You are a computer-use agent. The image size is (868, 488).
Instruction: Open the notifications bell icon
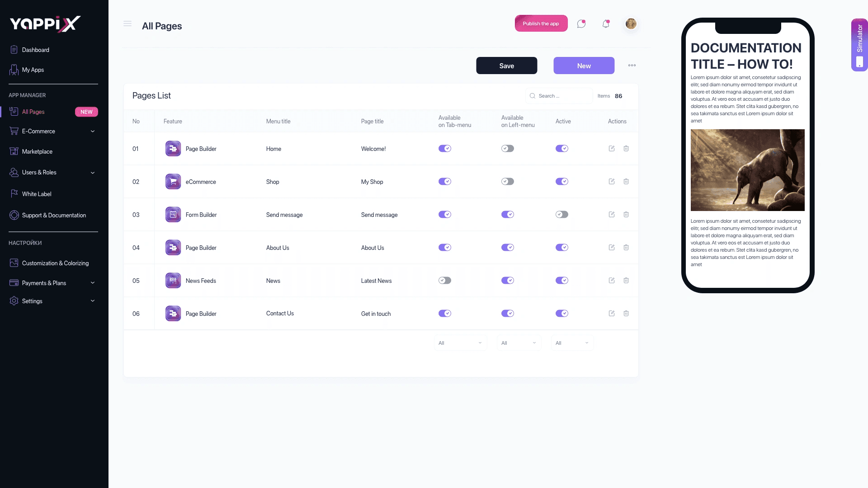606,24
